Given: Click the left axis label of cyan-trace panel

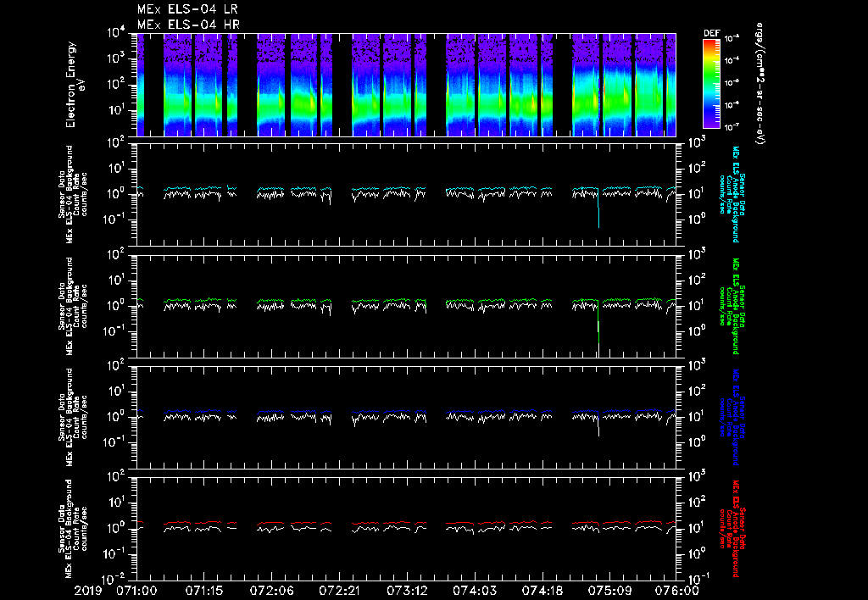Looking at the screenshot, I should point(73,194).
